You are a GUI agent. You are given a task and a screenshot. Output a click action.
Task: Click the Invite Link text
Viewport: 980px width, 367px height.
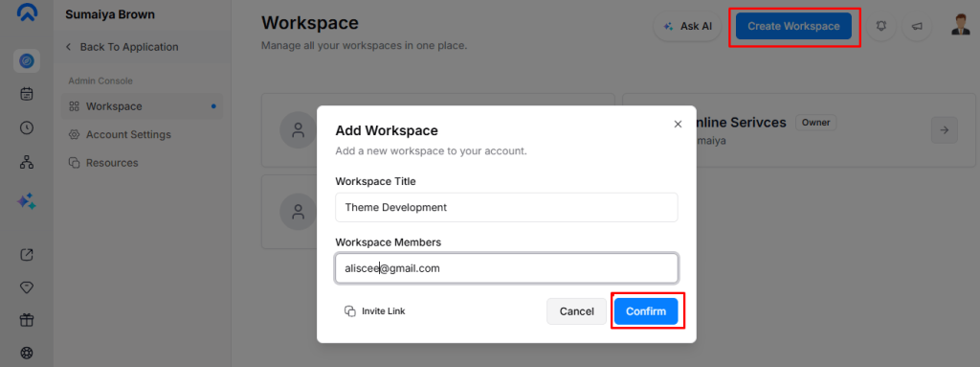pyautogui.click(x=383, y=311)
